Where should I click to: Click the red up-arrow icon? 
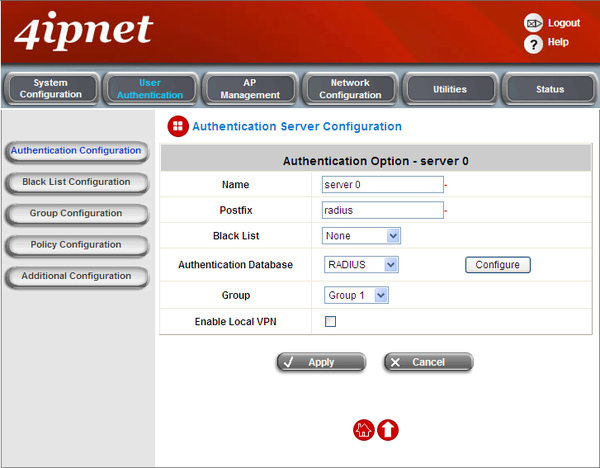click(388, 430)
